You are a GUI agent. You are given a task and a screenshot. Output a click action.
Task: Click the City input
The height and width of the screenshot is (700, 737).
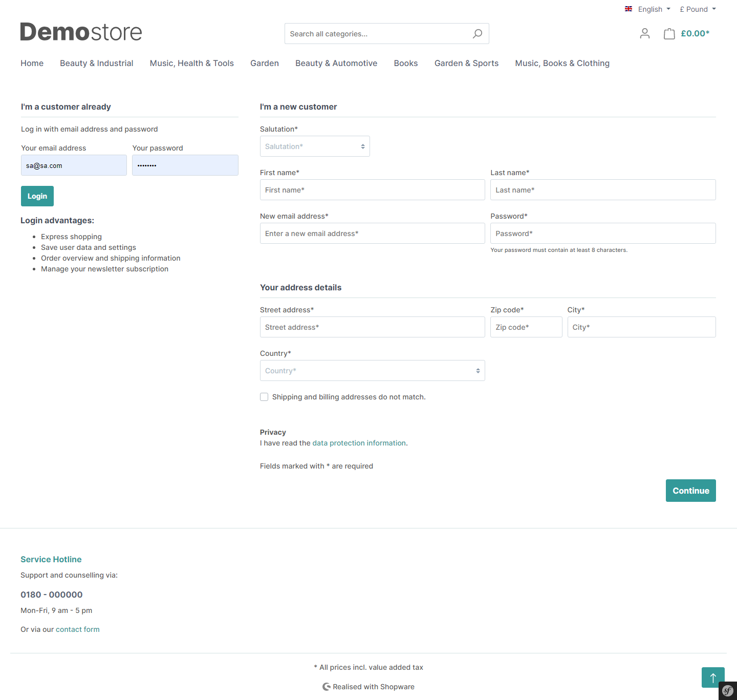(642, 327)
